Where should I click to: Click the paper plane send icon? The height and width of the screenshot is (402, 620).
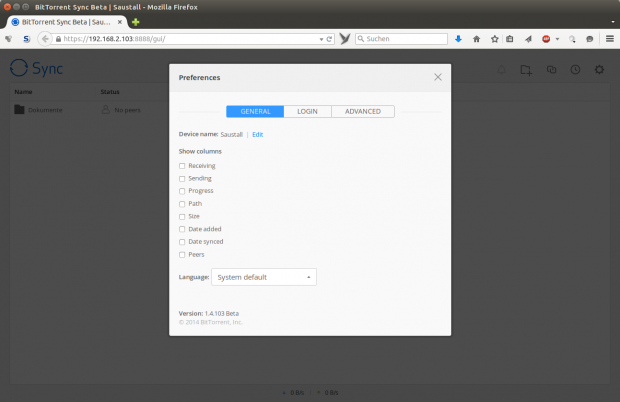coord(528,39)
